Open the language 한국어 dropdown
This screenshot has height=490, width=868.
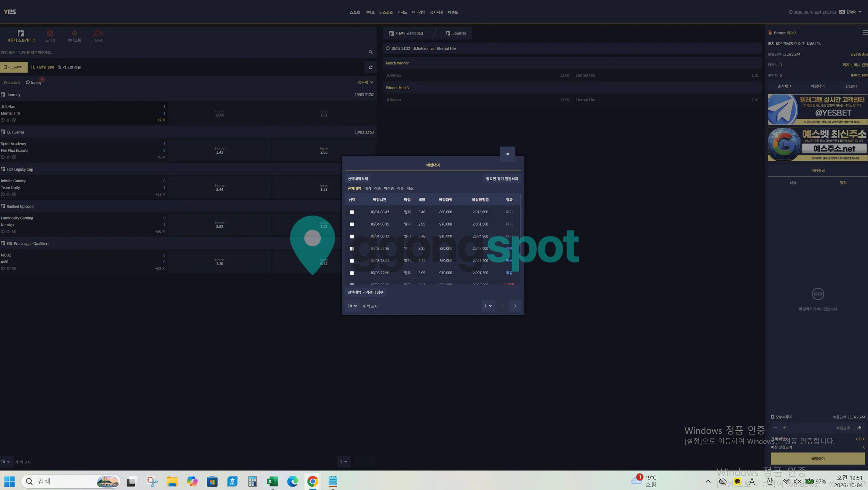[851, 12]
